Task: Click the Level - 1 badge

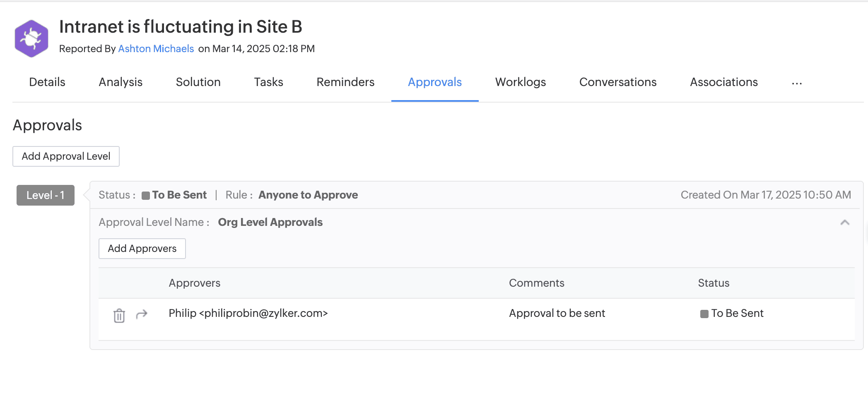Action: (x=46, y=195)
